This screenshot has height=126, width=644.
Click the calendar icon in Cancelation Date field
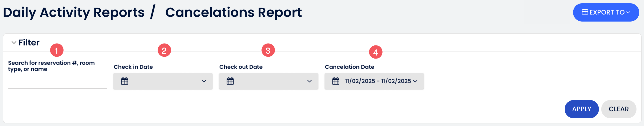click(x=335, y=81)
